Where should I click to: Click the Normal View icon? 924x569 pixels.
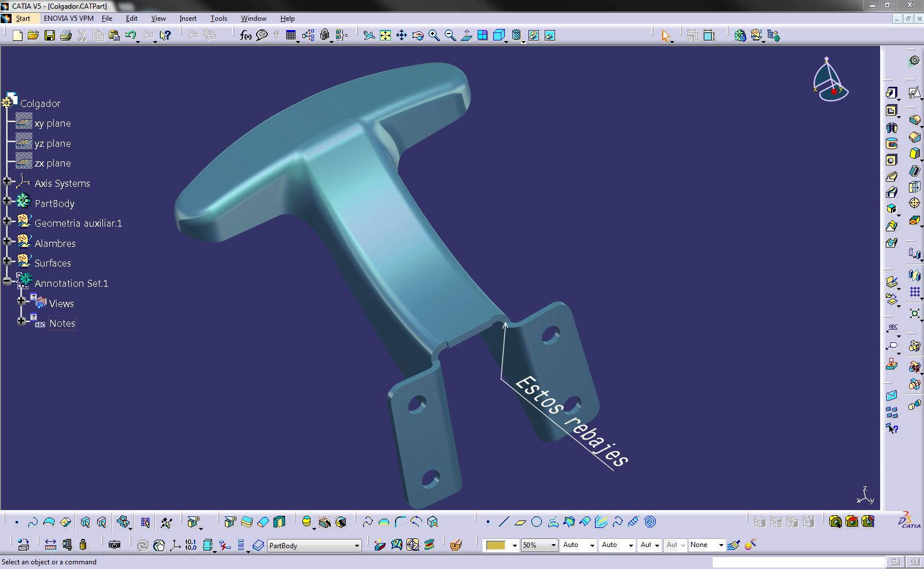466,36
